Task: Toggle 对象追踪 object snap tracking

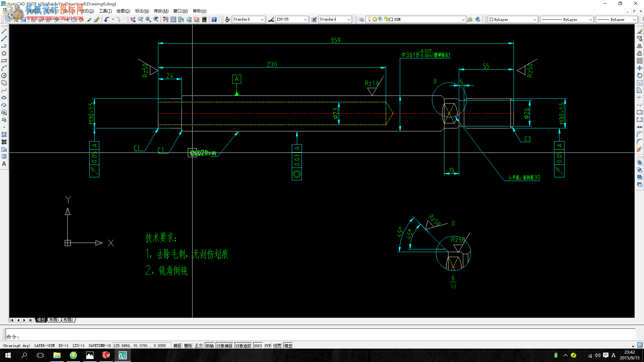Action: (243, 346)
